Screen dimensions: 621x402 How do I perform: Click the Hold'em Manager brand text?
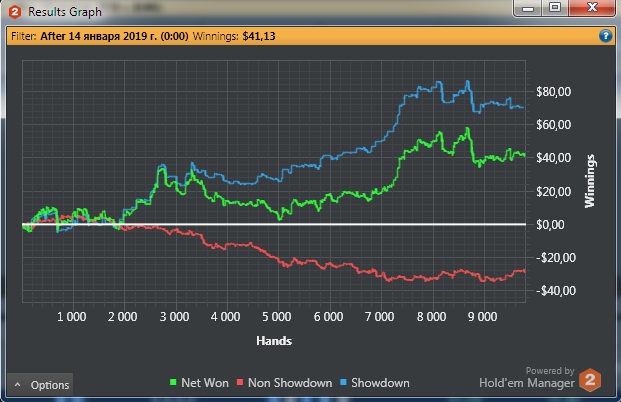click(x=527, y=383)
